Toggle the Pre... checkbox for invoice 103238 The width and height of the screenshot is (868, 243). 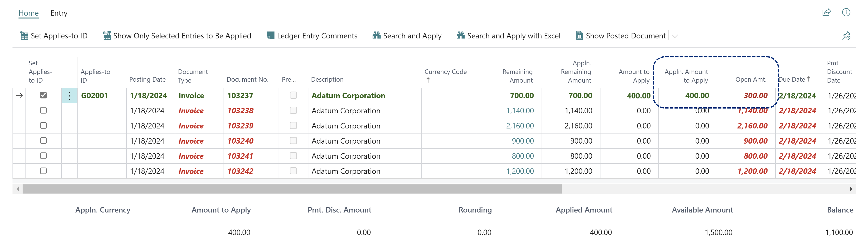pyautogui.click(x=293, y=110)
